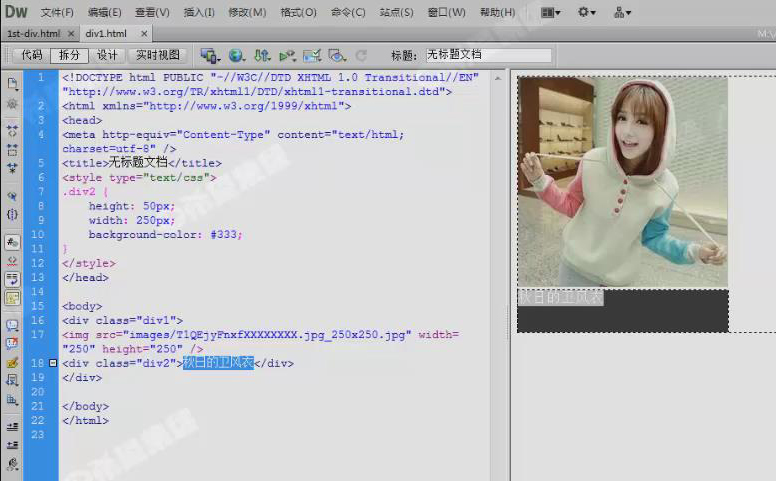Click the 实时视图 button
The height and width of the screenshot is (481, 776).
coord(158,55)
